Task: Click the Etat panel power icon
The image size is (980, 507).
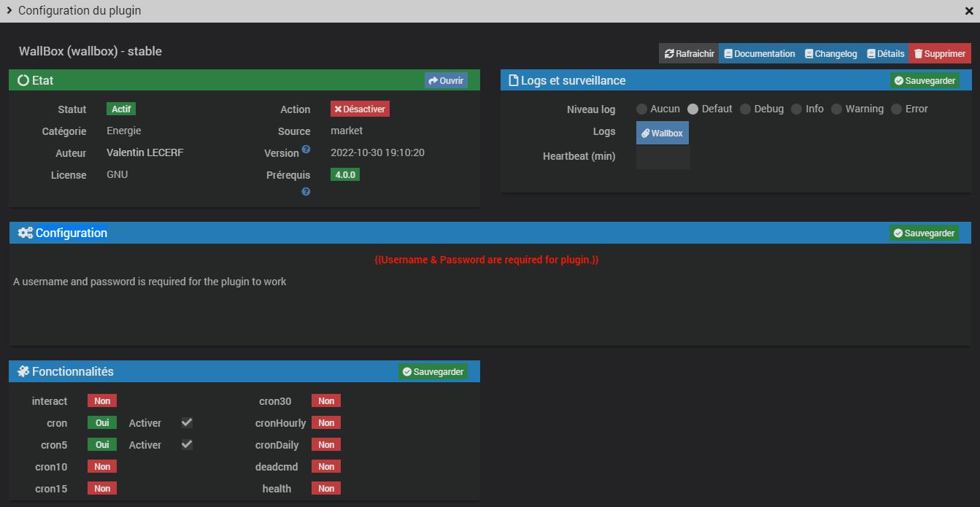Action: pos(23,80)
